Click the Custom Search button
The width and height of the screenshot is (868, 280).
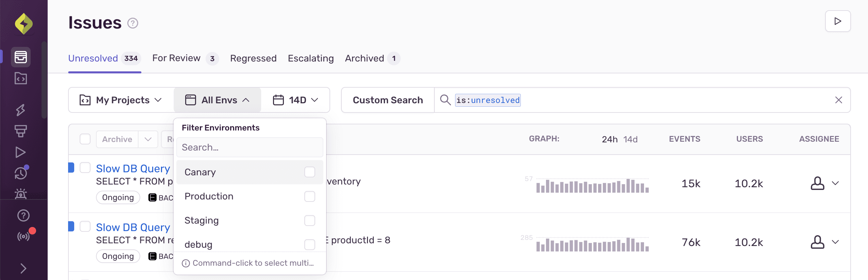tap(388, 100)
